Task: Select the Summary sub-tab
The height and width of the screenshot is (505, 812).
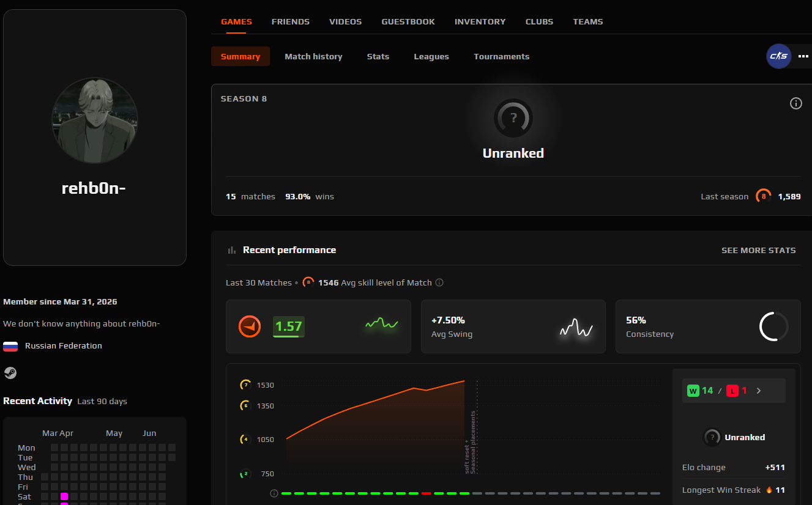Action: (x=240, y=56)
